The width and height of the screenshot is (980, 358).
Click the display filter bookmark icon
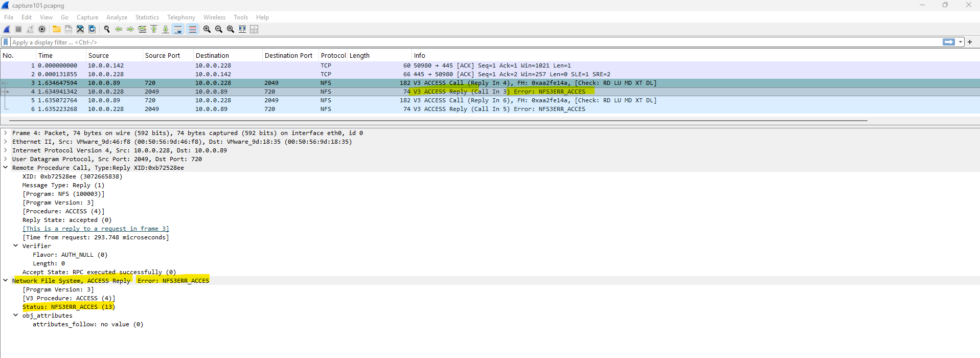(x=6, y=42)
